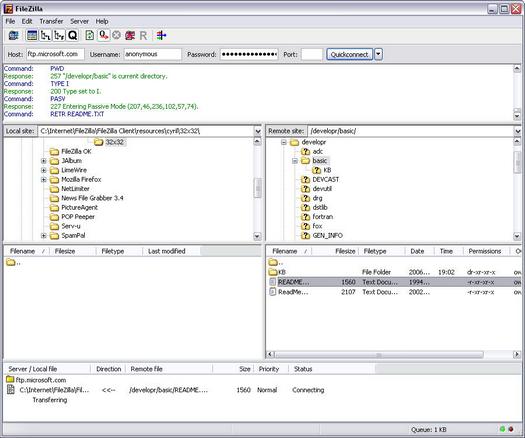
Task: Open the Transfer menu
Action: pyautogui.click(x=51, y=21)
